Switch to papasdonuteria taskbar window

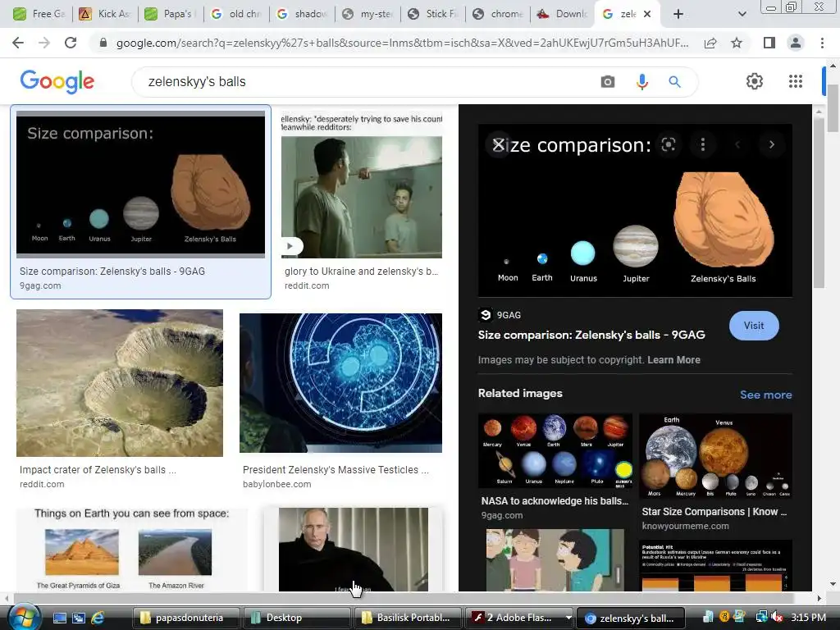185,618
